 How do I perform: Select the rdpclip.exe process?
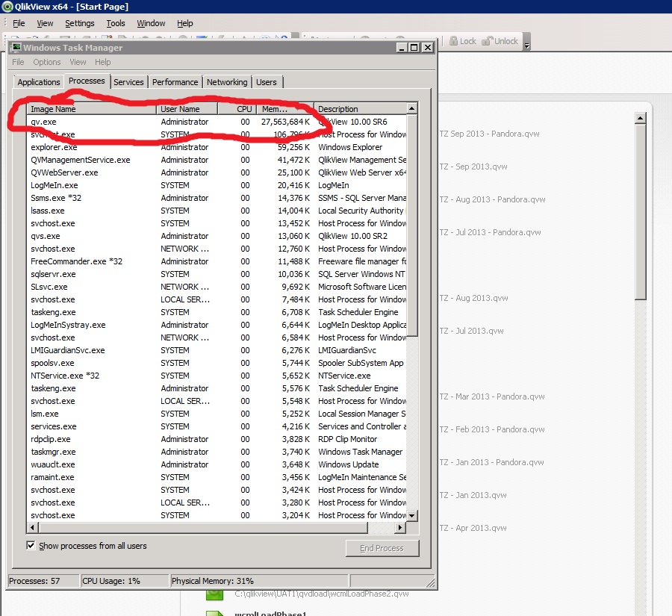(217, 439)
